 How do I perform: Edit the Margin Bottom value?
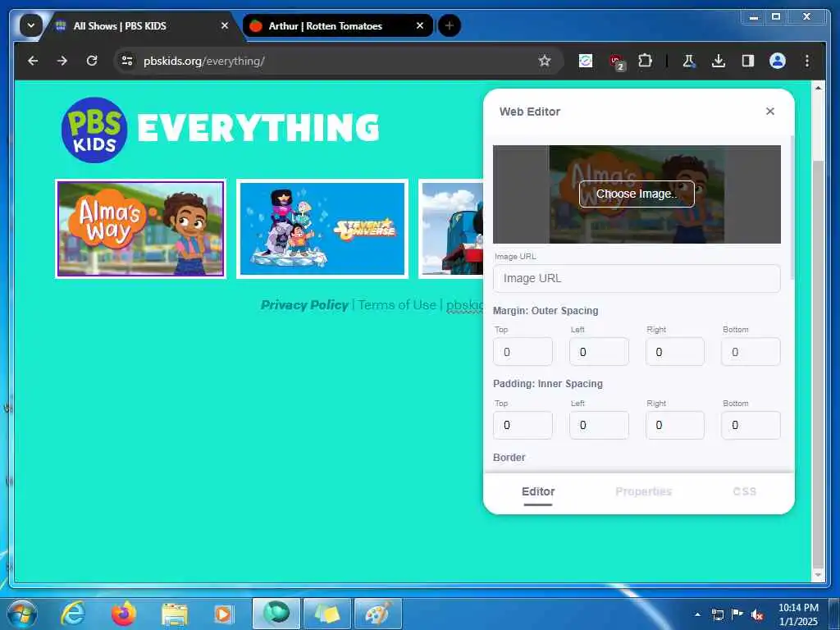[751, 352]
